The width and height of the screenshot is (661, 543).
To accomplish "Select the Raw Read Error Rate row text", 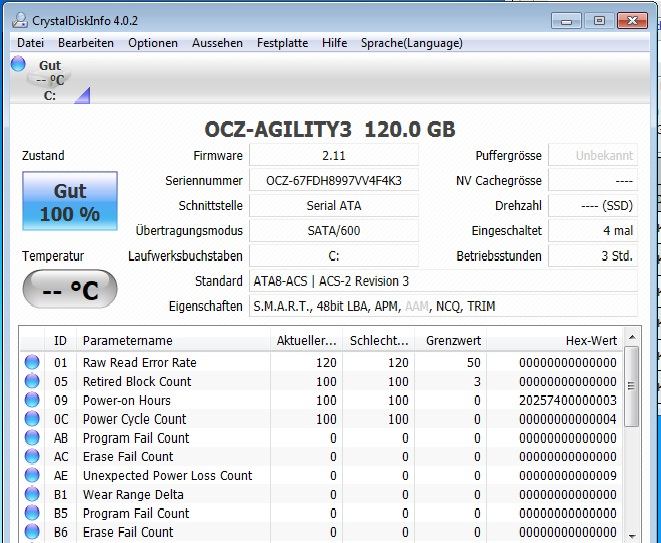I will tap(140, 363).
